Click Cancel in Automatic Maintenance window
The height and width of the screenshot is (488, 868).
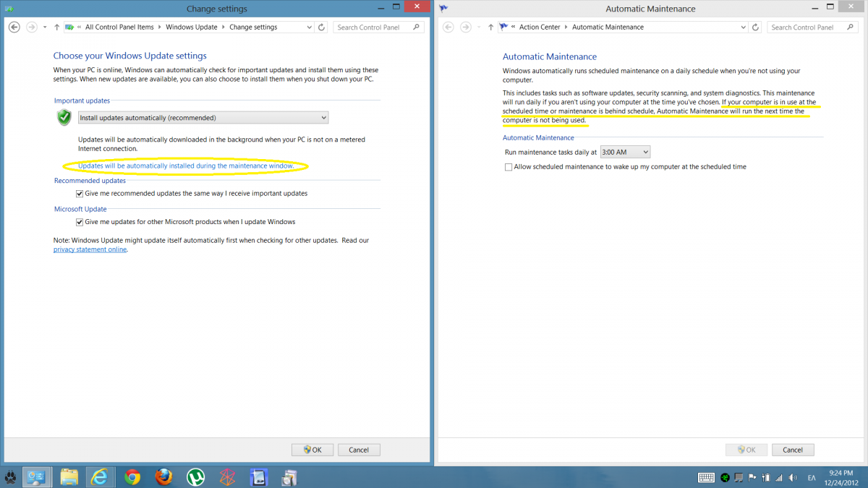pos(793,450)
